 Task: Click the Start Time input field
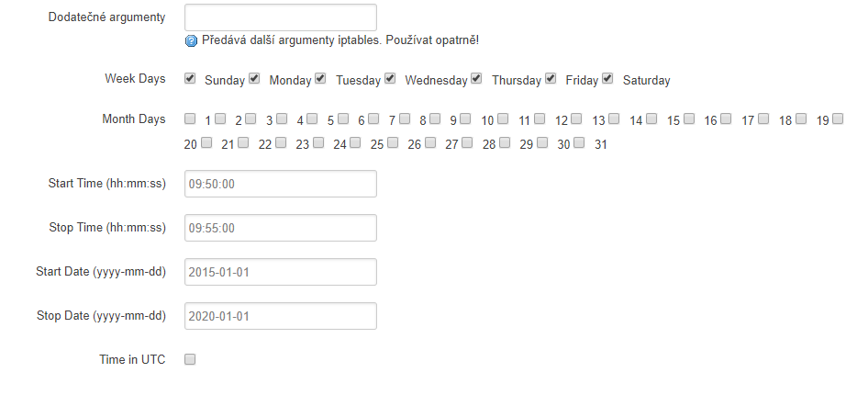click(x=281, y=184)
